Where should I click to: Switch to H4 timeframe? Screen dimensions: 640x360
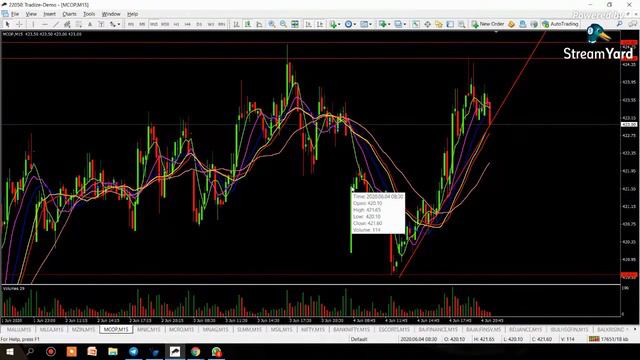pyautogui.click(x=188, y=24)
